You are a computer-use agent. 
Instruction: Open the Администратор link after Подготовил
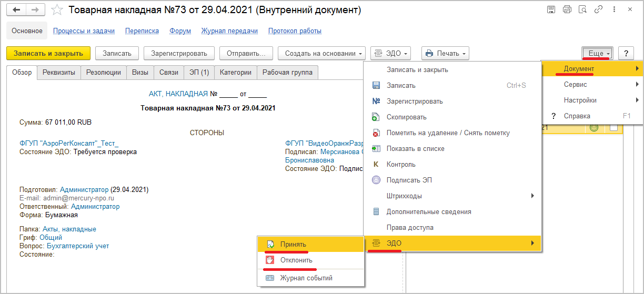(x=84, y=189)
